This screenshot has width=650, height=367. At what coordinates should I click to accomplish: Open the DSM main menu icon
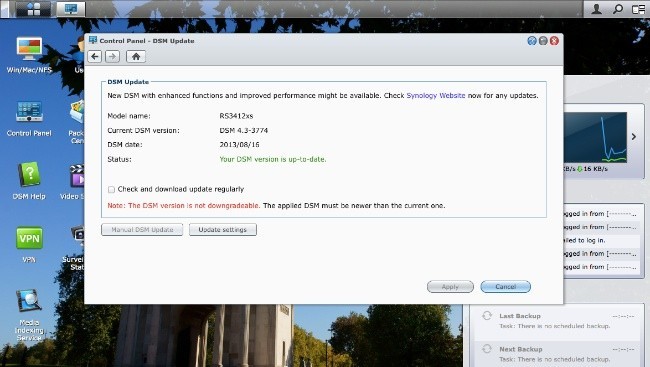coord(33,9)
